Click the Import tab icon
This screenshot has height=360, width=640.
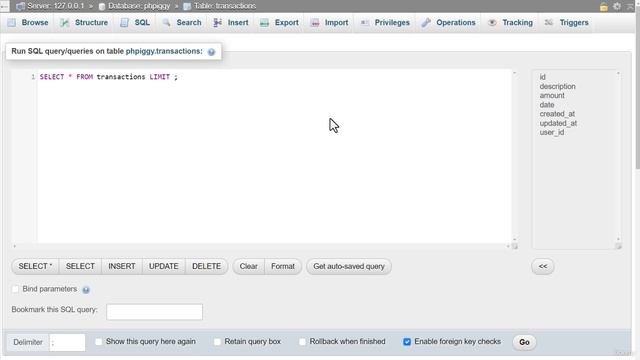[x=315, y=23]
